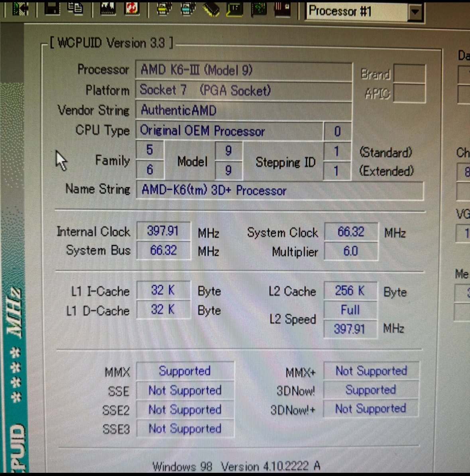Click the red and white toolbar icon

[131, 8]
